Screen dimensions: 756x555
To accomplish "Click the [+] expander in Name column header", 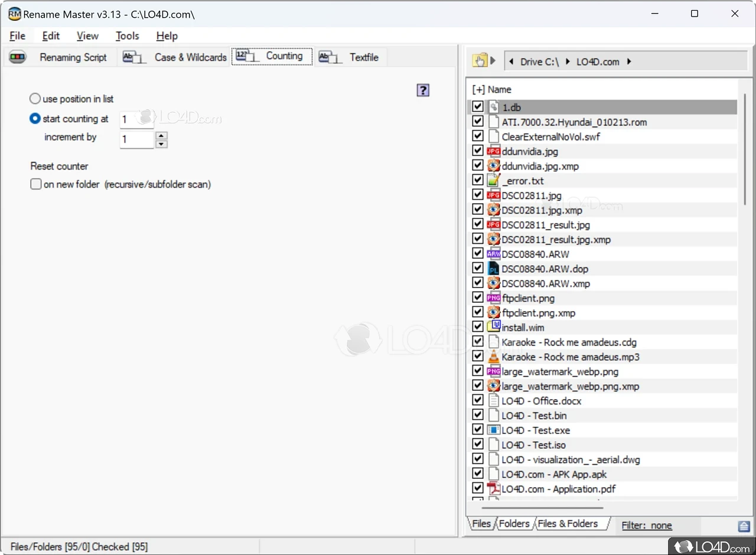I will coord(478,90).
